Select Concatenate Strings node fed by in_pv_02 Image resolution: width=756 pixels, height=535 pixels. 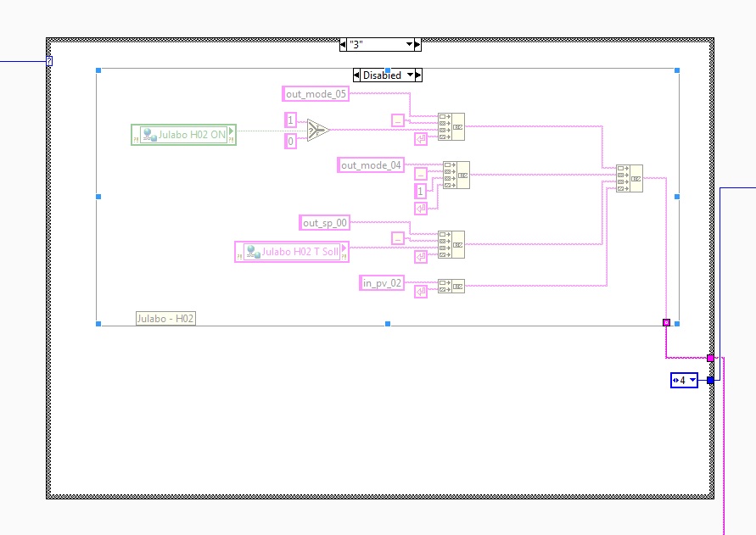coord(451,287)
